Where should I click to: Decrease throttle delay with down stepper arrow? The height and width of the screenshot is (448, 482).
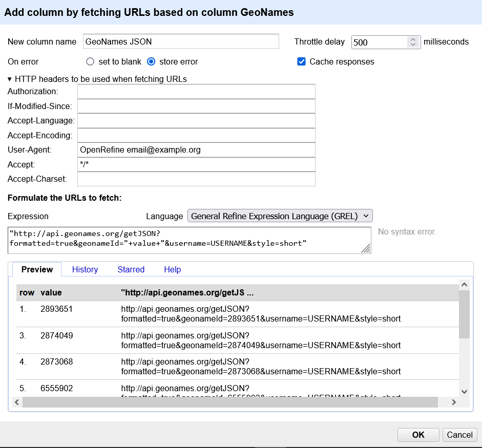pyautogui.click(x=413, y=45)
